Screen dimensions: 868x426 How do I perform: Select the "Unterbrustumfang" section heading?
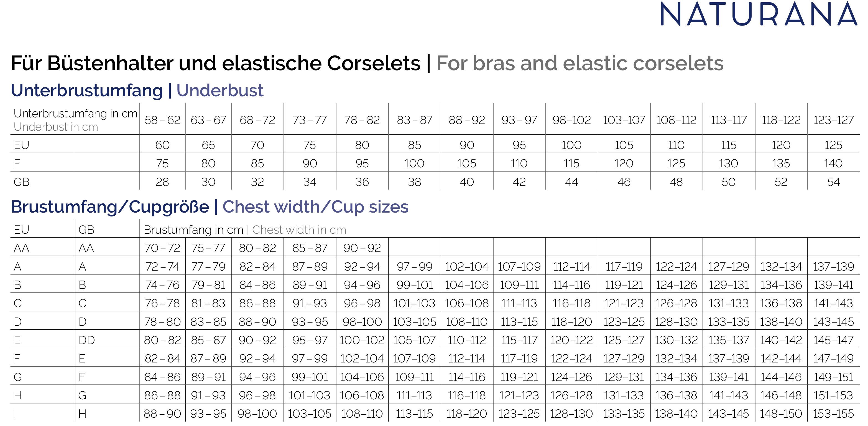point(86,90)
